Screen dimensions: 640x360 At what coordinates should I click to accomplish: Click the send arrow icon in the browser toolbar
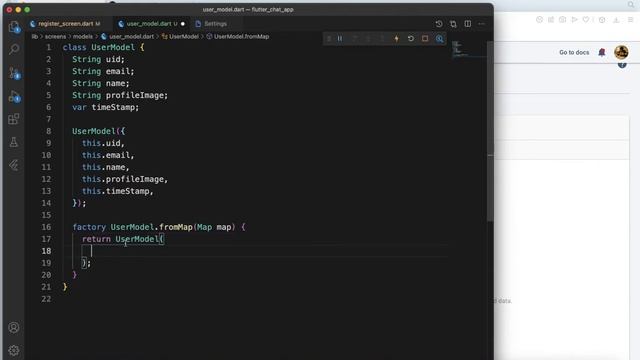coord(574,20)
